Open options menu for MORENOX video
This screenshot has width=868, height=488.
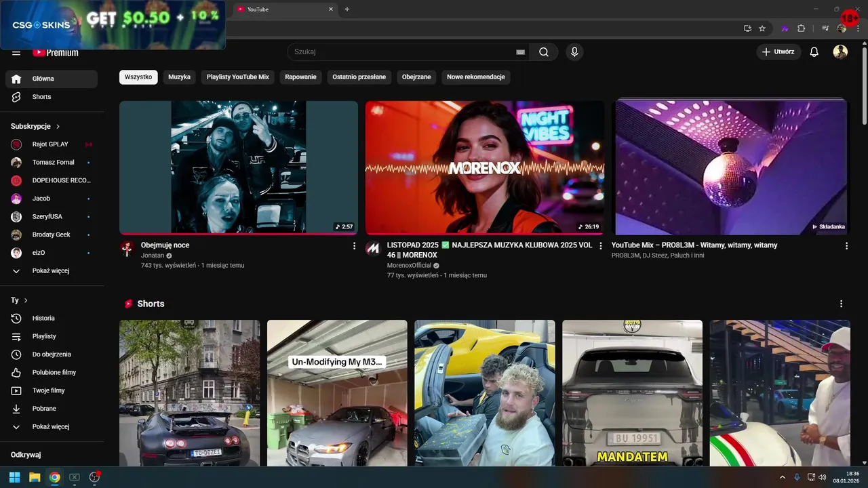point(600,246)
